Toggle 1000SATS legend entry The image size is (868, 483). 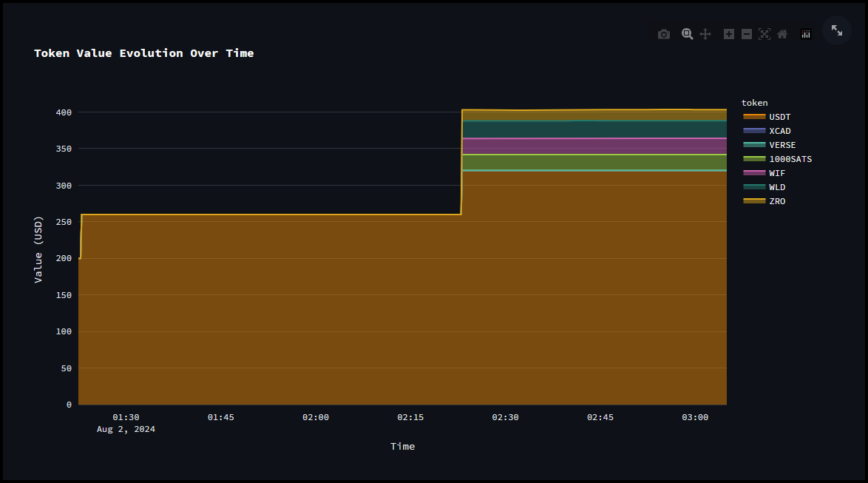[x=790, y=159]
